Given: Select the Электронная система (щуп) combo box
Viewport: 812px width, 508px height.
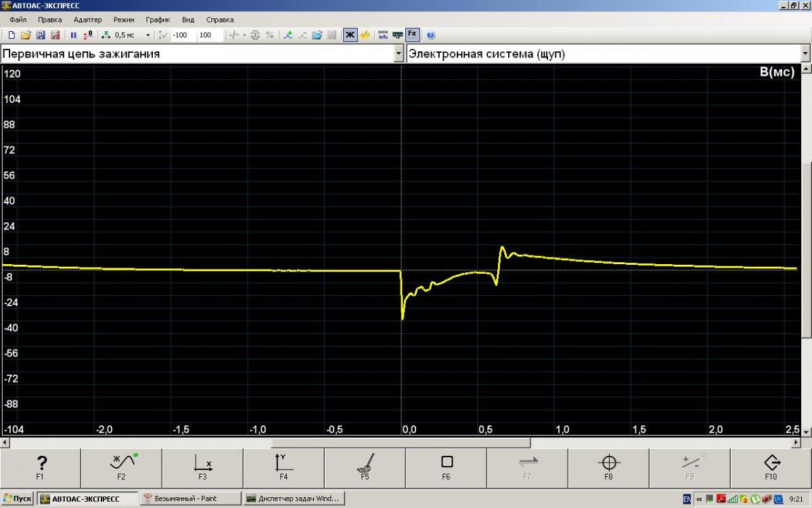Looking at the screenshot, I should [608, 54].
